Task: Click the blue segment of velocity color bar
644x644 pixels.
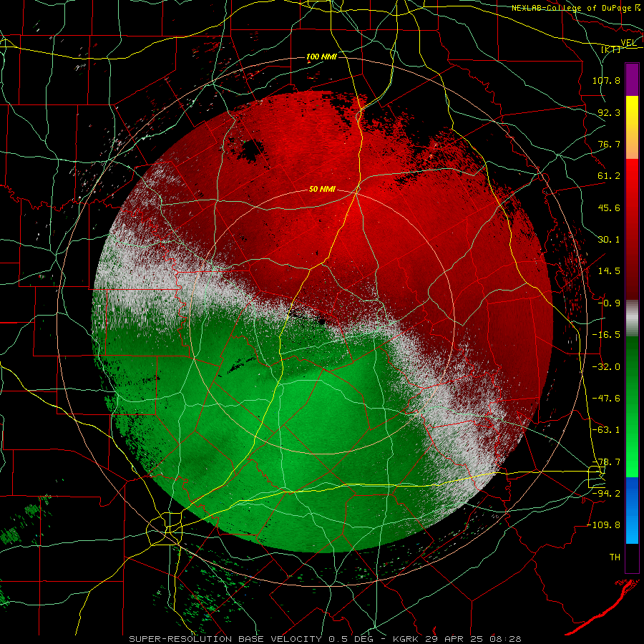Action: pos(632,510)
